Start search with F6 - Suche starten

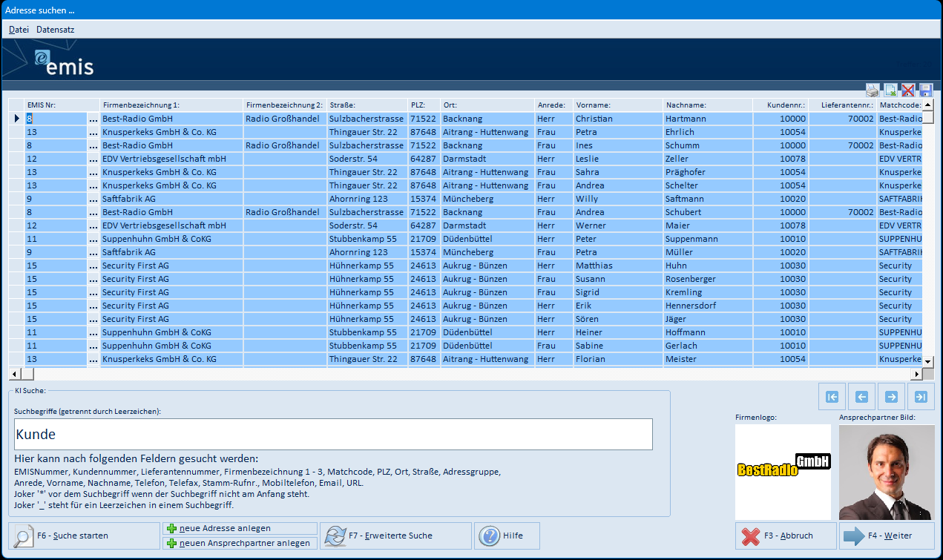click(85, 536)
